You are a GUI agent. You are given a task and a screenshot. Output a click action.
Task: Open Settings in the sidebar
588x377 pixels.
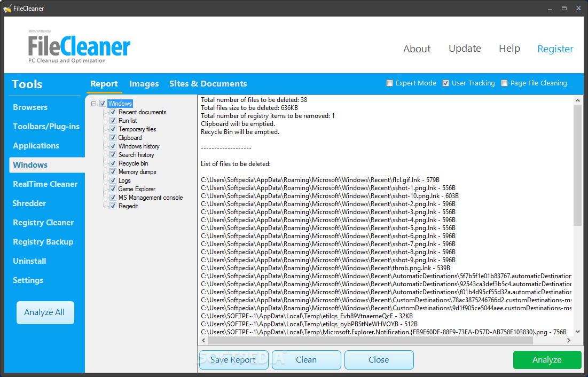click(28, 280)
